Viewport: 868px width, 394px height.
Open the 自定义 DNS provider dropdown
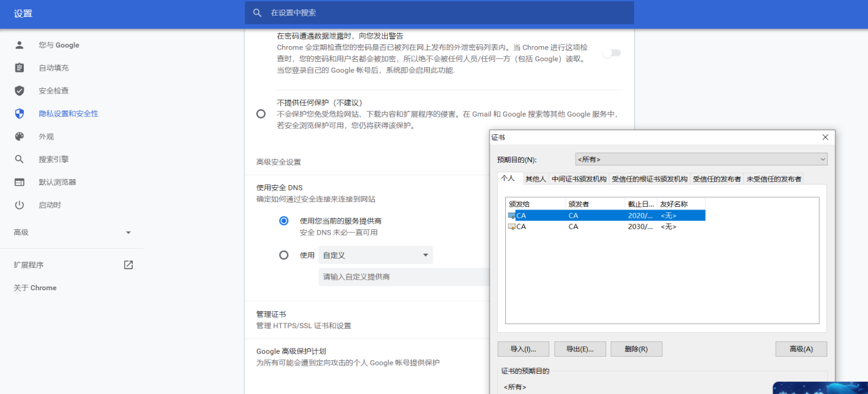tap(376, 255)
